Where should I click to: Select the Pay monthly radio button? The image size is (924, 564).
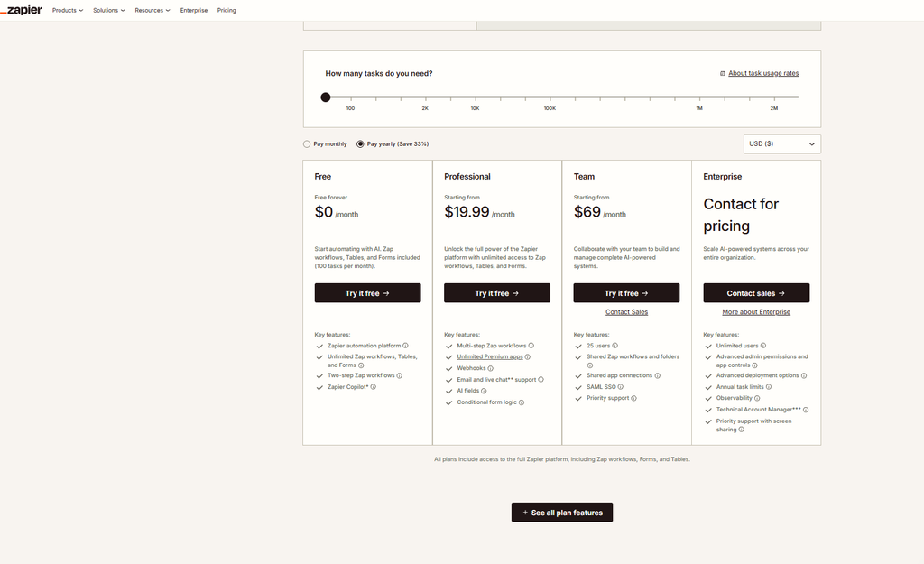click(307, 143)
